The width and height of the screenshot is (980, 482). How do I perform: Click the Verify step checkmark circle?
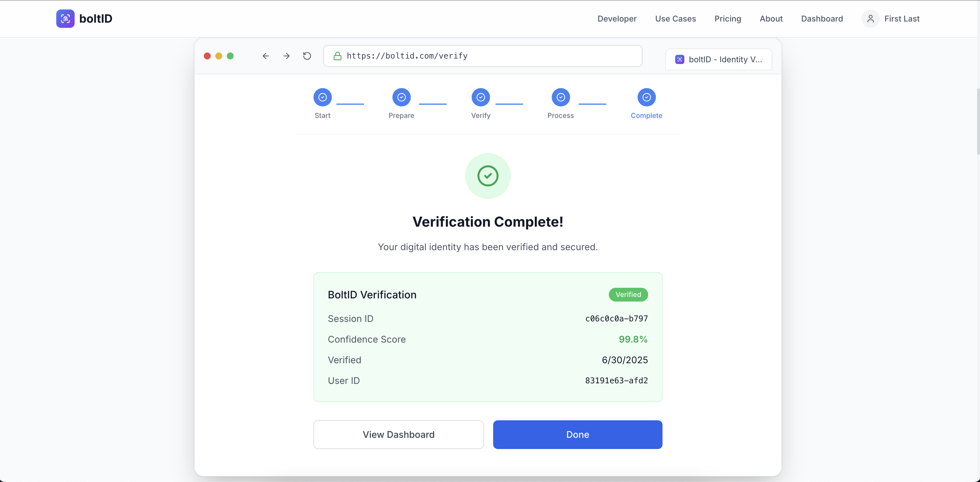[x=481, y=97]
